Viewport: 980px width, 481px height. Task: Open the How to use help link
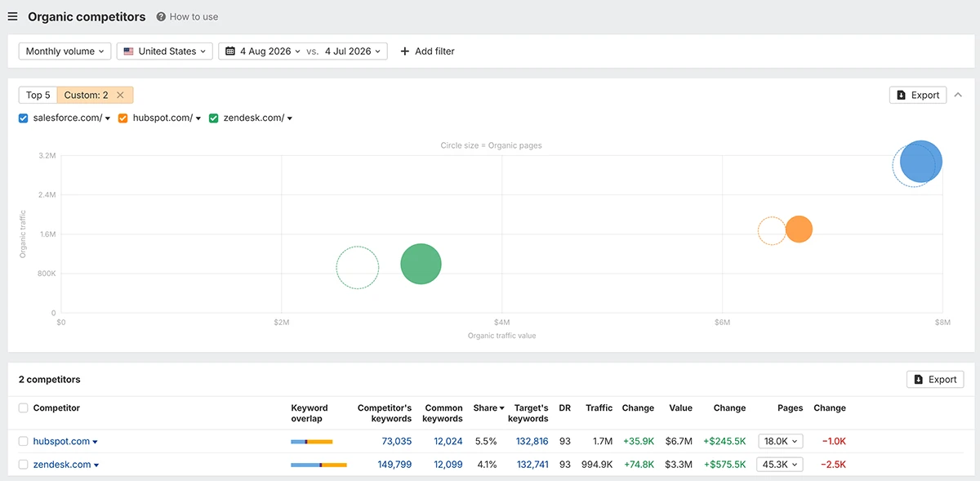click(x=187, y=16)
